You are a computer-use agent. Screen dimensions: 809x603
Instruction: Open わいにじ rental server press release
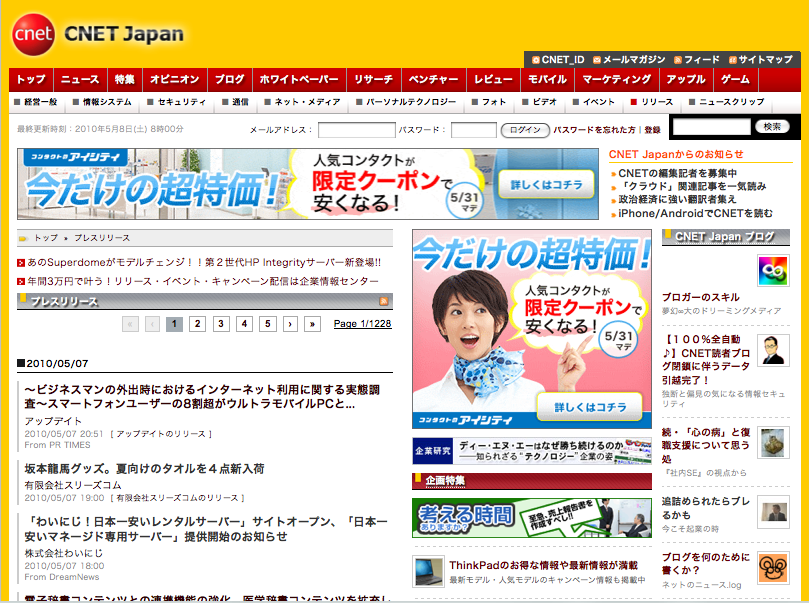coord(206,529)
